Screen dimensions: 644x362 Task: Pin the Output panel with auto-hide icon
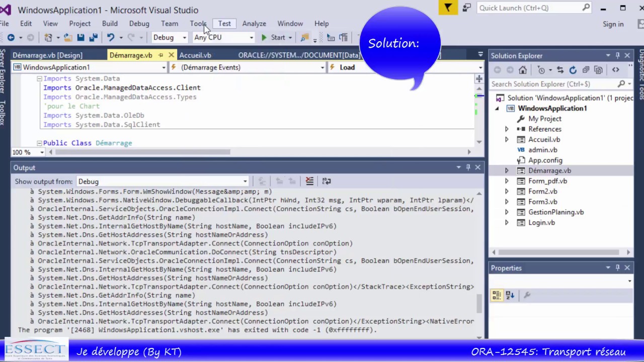(x=468, y=167)
